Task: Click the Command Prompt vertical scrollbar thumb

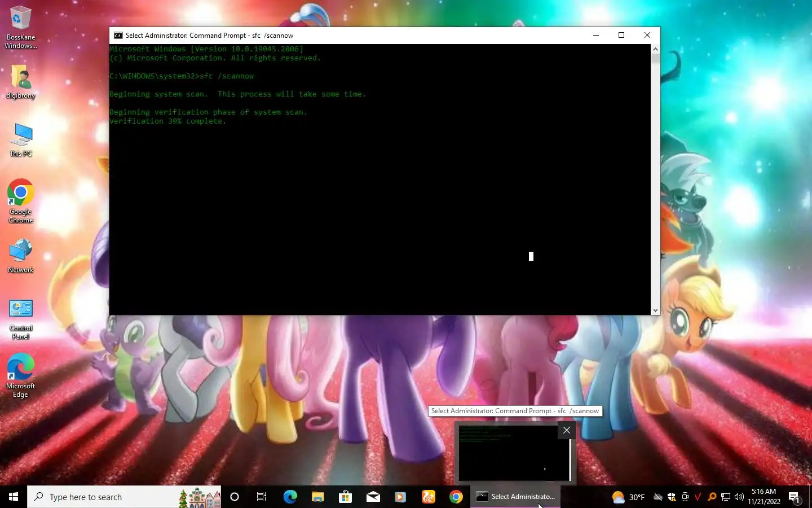Action: click(x=655, y=58)
